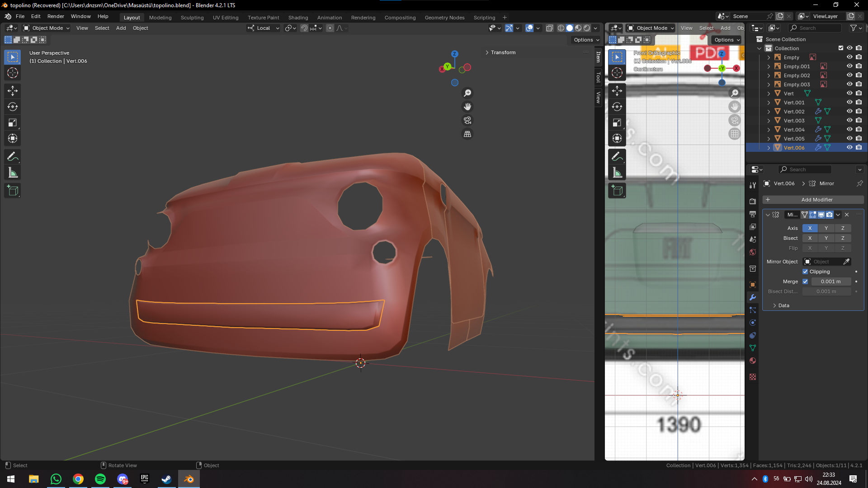Uncheck the Merge checkbox

pos(805,282)
